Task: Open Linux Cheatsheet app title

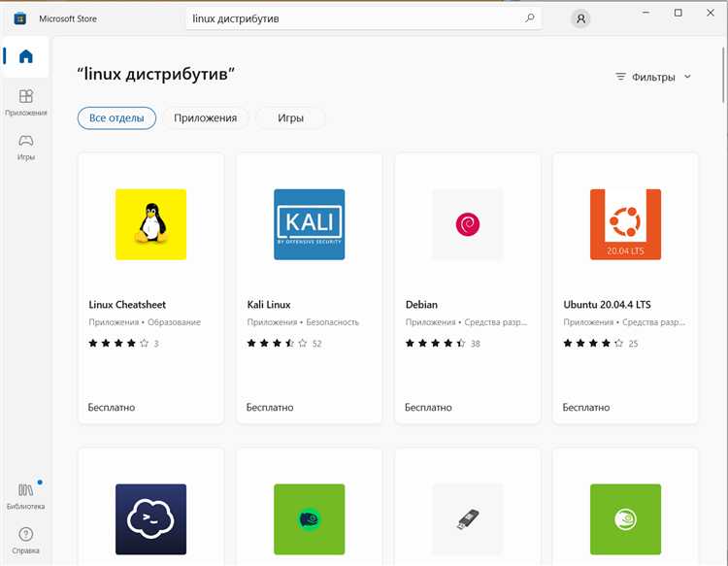Action: tap(127, 305)
